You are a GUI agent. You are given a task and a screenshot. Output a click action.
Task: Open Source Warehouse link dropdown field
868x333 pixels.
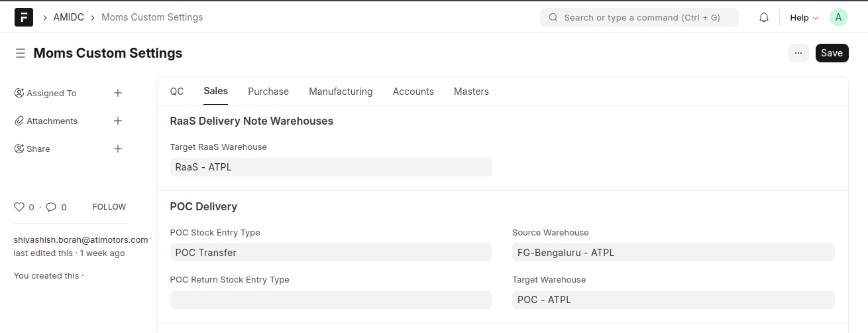[x=673, y=252]
